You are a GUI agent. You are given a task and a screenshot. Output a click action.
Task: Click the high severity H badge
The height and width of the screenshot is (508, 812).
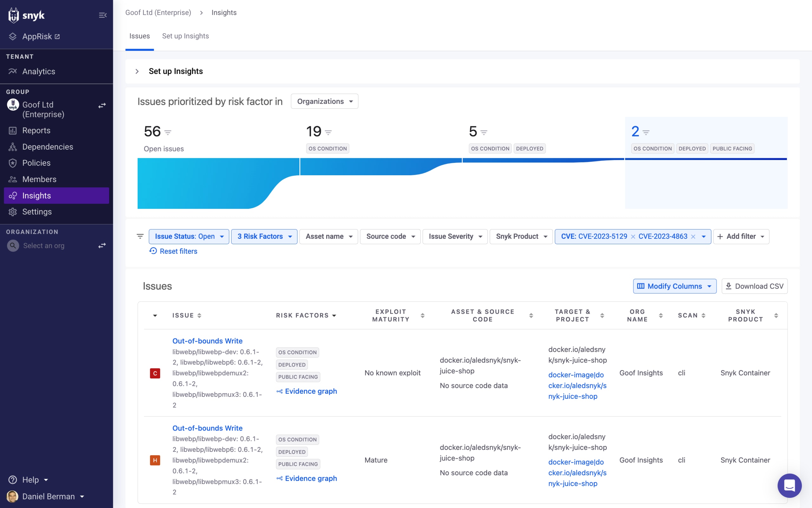tap(155, 460)
